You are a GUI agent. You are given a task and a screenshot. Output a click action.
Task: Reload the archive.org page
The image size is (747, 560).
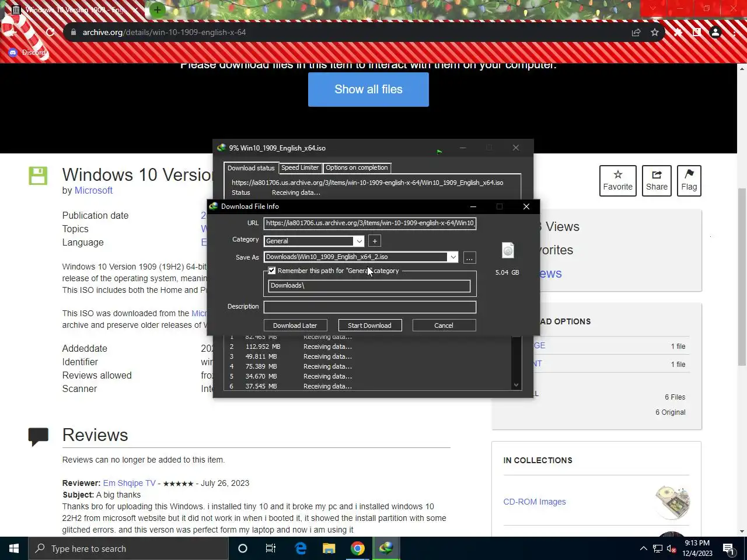(x=50, y=32)
